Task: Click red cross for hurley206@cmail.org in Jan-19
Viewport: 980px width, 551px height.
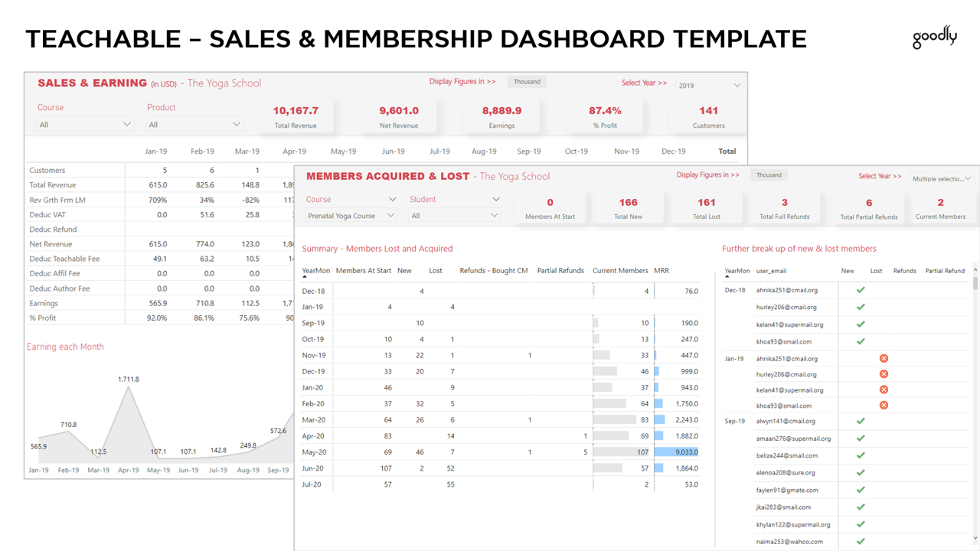Action: click(884, 374)
